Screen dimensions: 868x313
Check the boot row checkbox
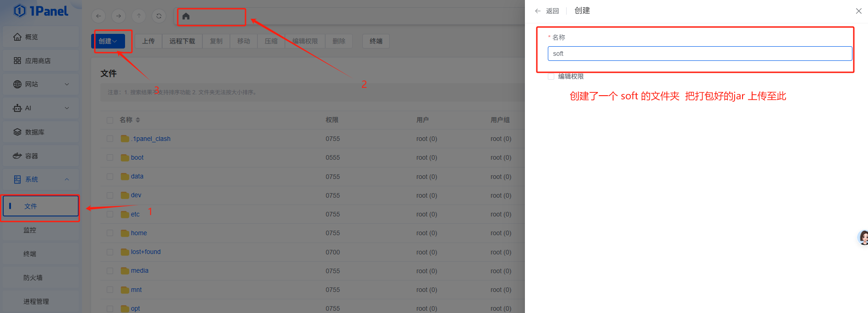(x=110, y=157)
